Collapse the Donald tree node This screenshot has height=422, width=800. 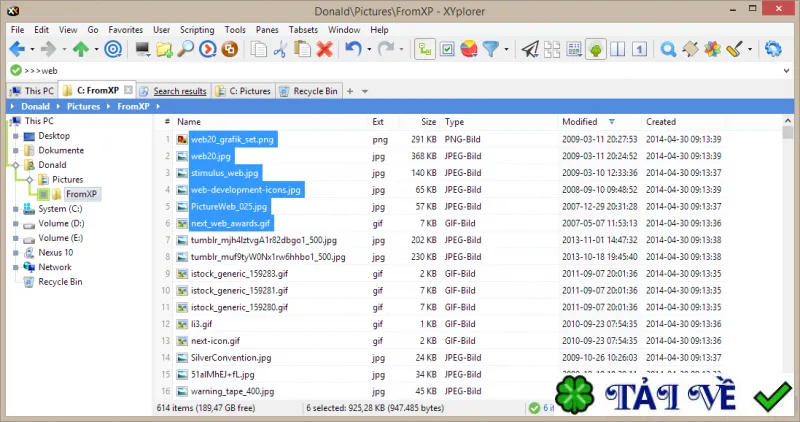tap(16, 165)
